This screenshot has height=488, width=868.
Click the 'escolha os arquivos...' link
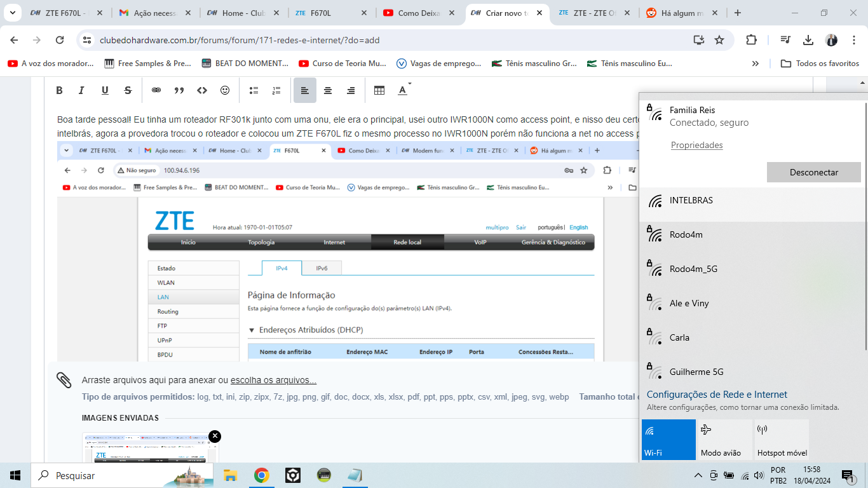click(273, 380)
